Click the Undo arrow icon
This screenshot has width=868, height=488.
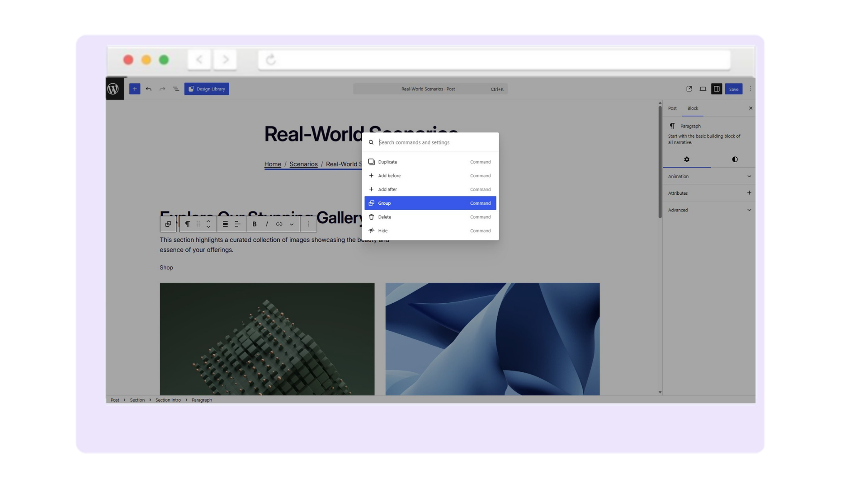pyautogui.click(x=148, y=89)
